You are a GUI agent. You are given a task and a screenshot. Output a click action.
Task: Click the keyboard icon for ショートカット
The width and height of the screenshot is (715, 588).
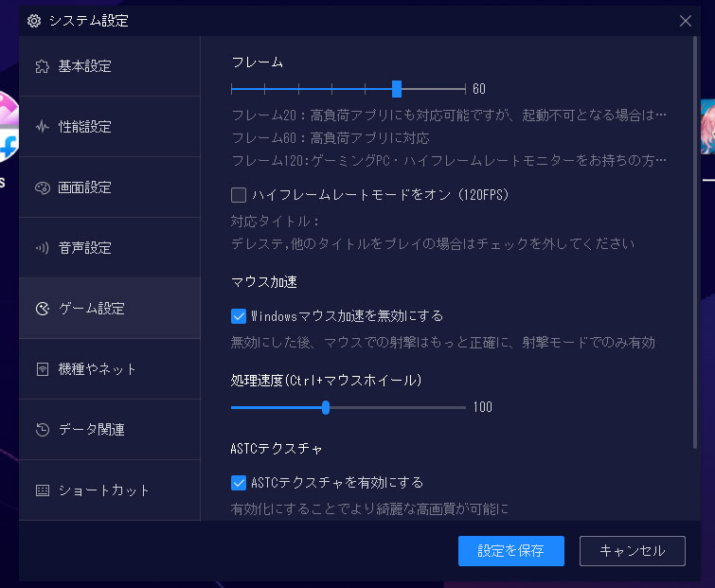(42, 490)
